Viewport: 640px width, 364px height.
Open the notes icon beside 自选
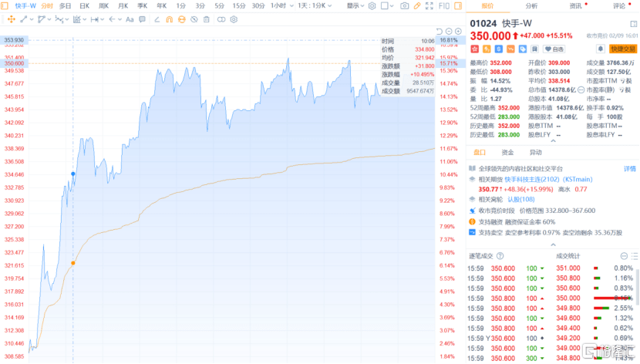click(534, 49)
